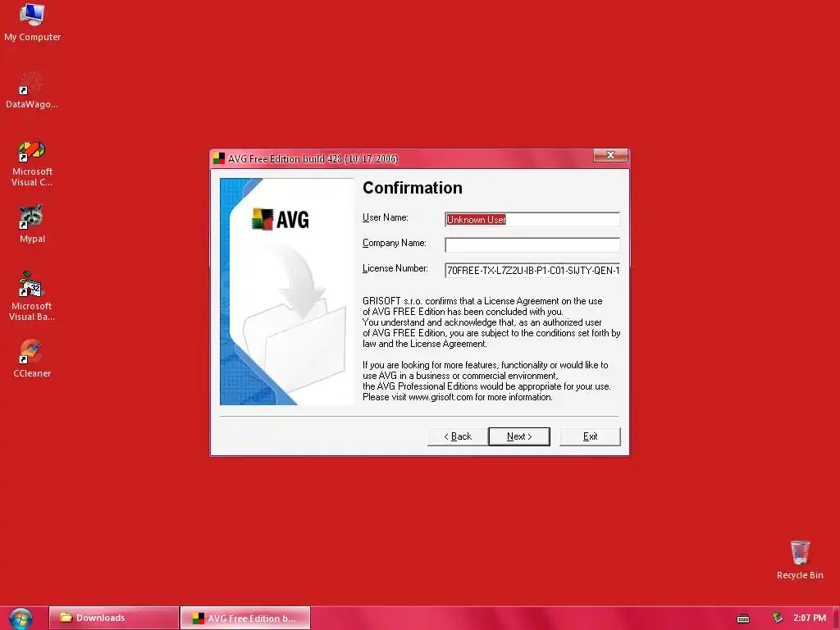Click into the Company Name field
840x630 pixels.
tap(532, 244)
